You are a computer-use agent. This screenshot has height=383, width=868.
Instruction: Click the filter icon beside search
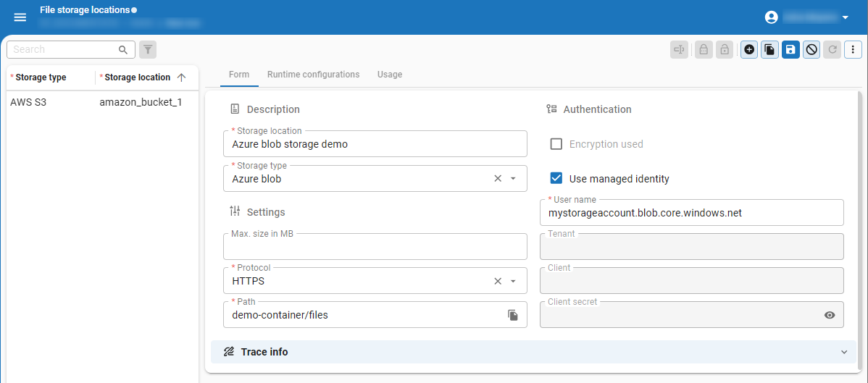[148, 49]
